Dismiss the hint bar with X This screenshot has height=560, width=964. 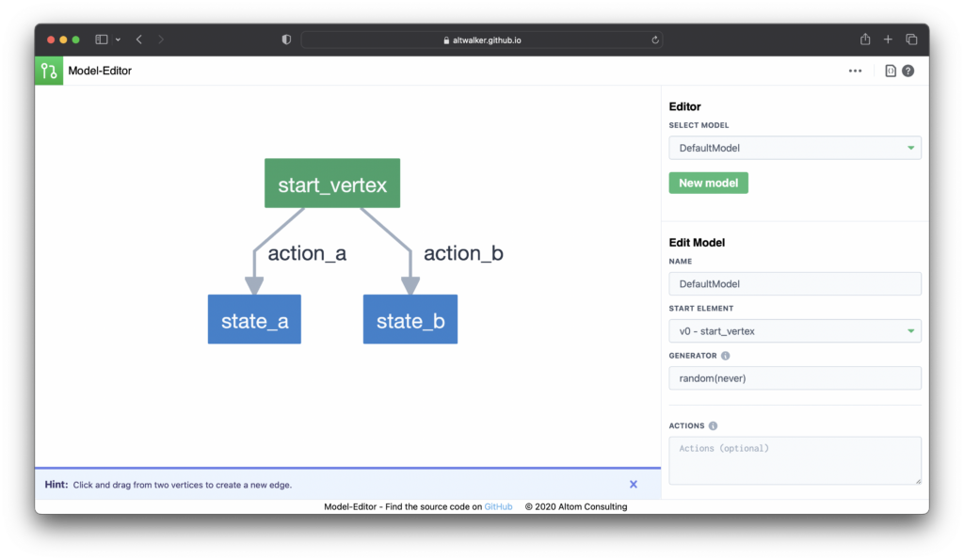coord(634,485)
